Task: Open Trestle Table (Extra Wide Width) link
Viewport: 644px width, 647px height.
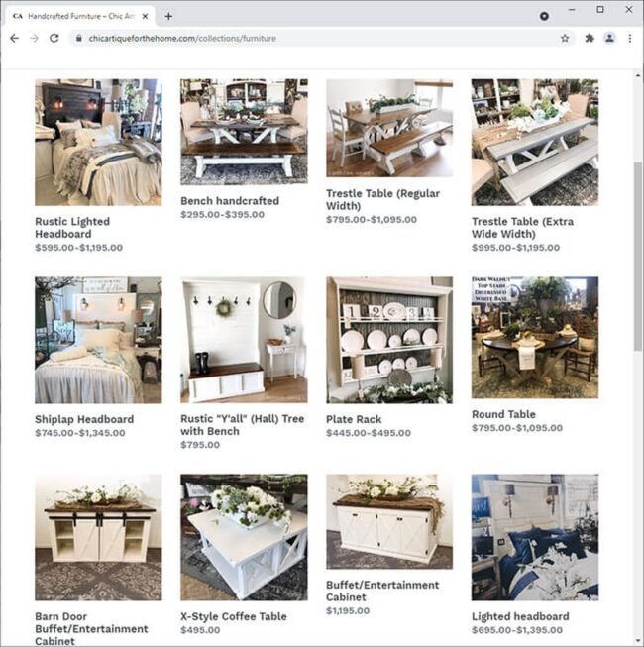Action: (x=522, y=227)
